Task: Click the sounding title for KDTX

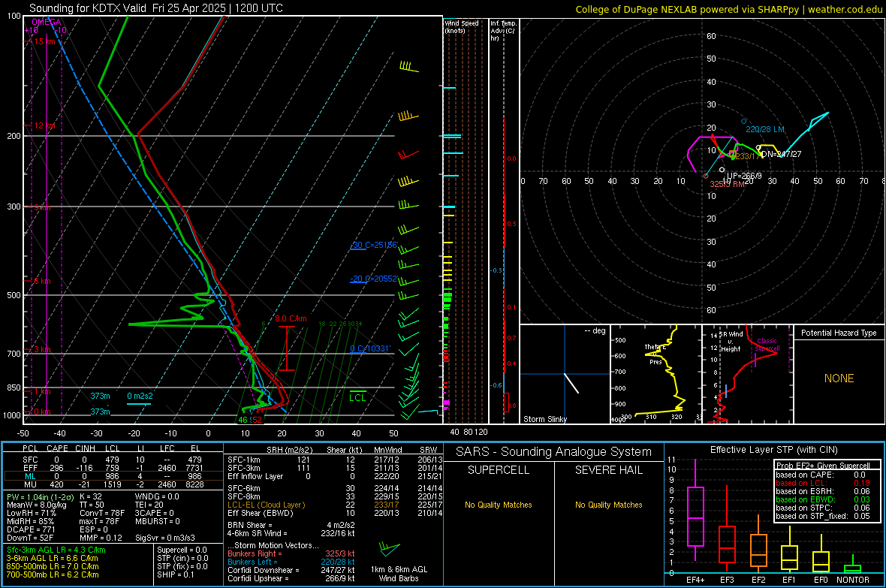Action: point(156,8)
